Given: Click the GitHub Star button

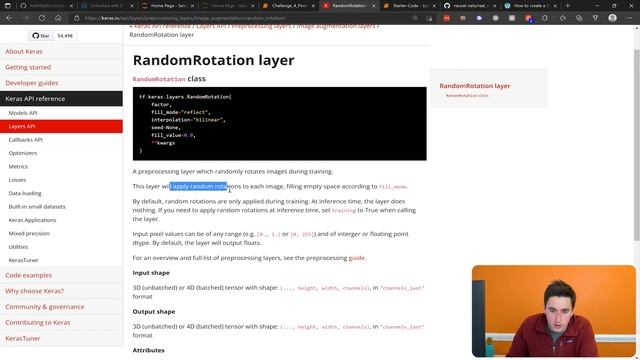Looking at the screenshot, I should coord(41,36).
